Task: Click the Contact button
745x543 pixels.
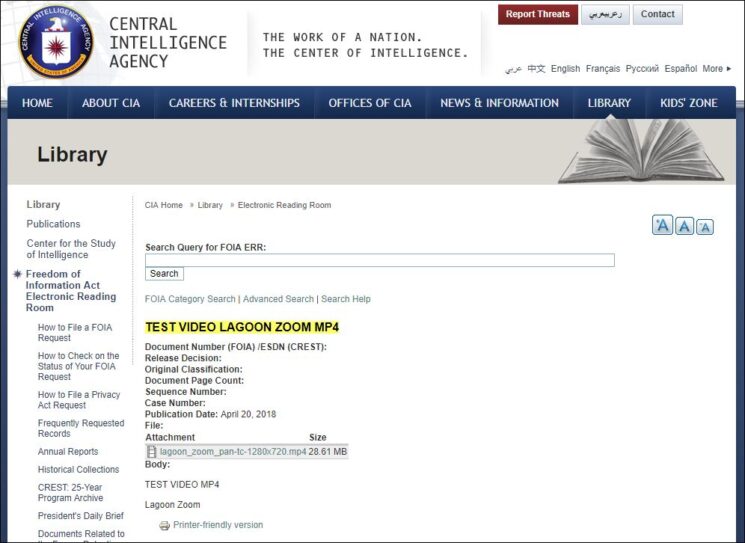Action: (x=658, y=14)
